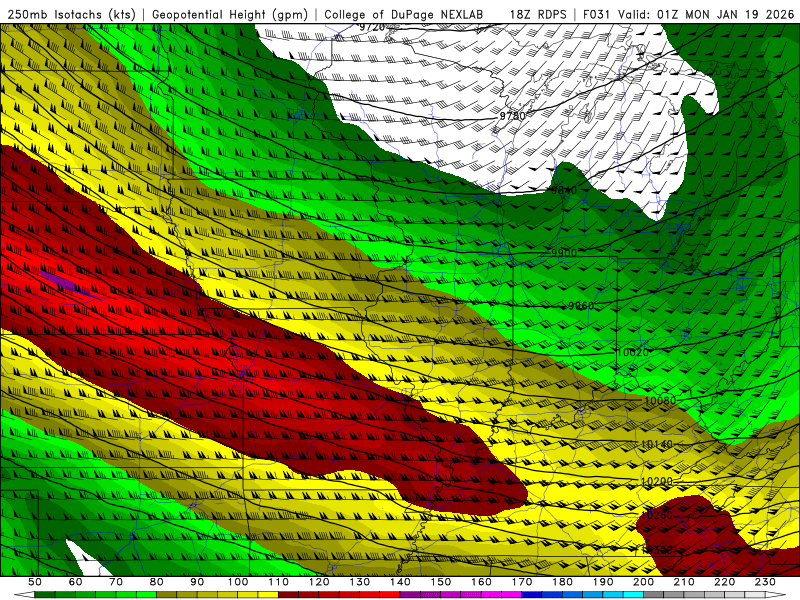Click the "College of DuPage NEXLAB" credit text
800x600 pixels.
point(404,14)
